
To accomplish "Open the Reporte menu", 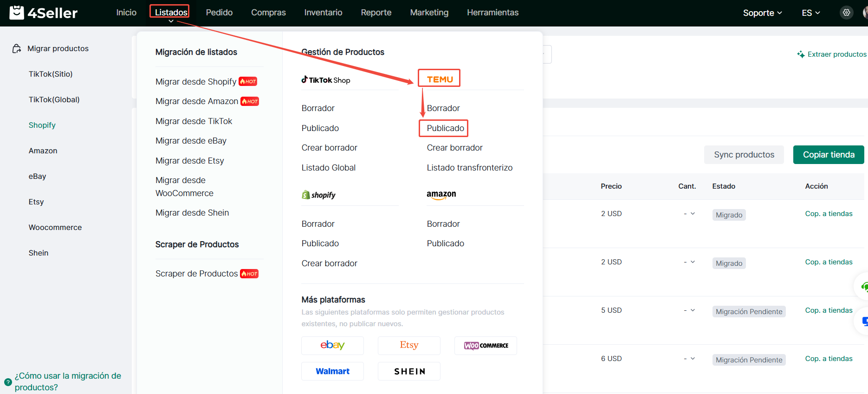I will (376, 13).
